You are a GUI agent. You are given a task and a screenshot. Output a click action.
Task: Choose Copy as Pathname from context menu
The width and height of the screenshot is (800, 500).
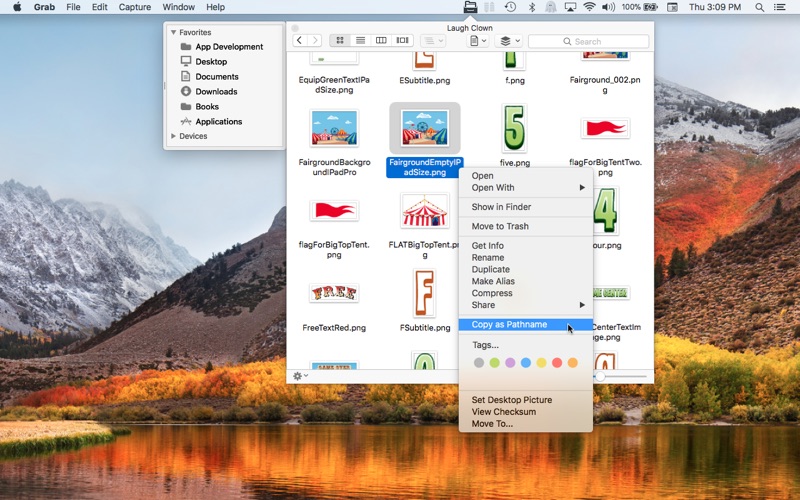point(509,325)
